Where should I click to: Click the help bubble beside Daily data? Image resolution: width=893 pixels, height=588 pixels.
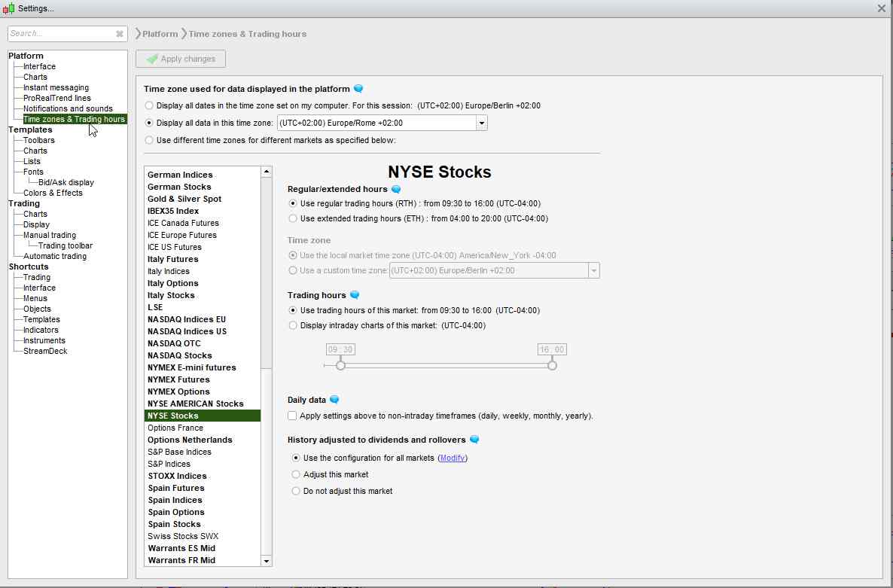pyautogui.click(x=334, y=400)
